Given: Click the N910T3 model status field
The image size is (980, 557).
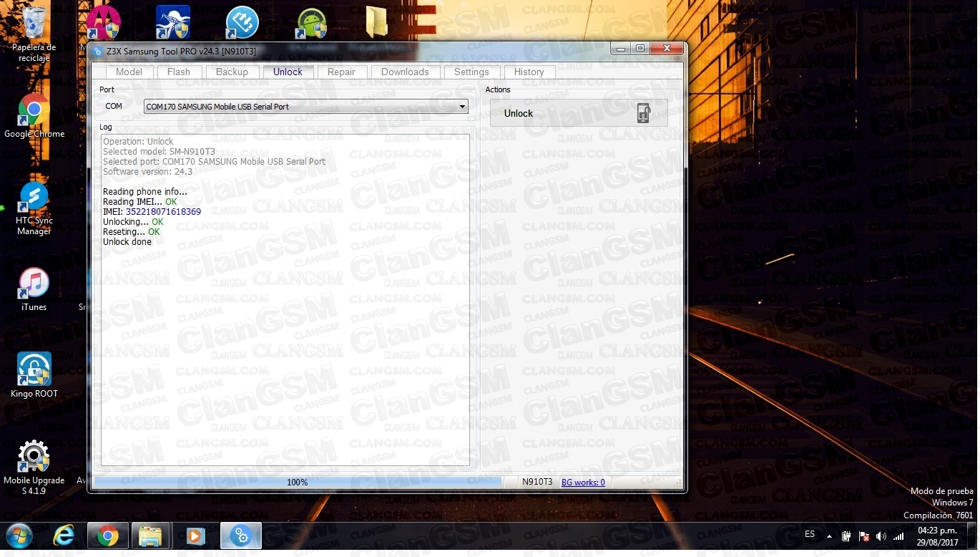Looking at the screenshot, I should [537, 482].
